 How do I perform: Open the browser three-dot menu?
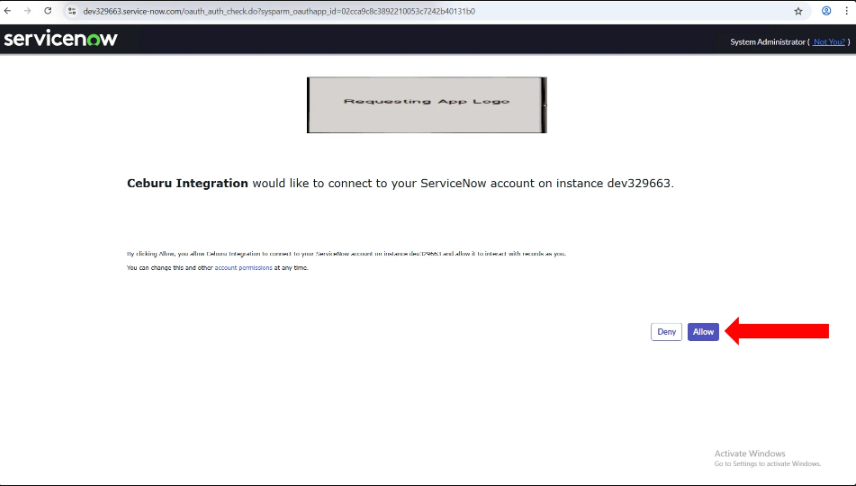click(x=847, y=11)
